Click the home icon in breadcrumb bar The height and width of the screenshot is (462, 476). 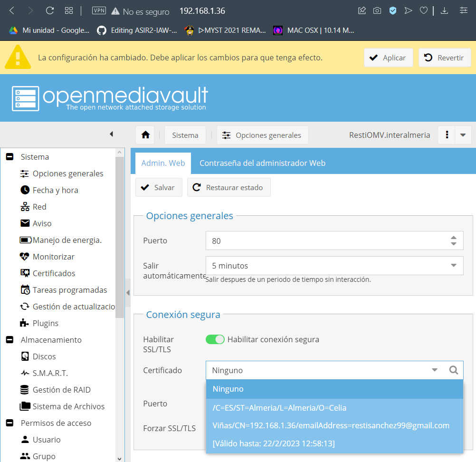tap(145, 135)
